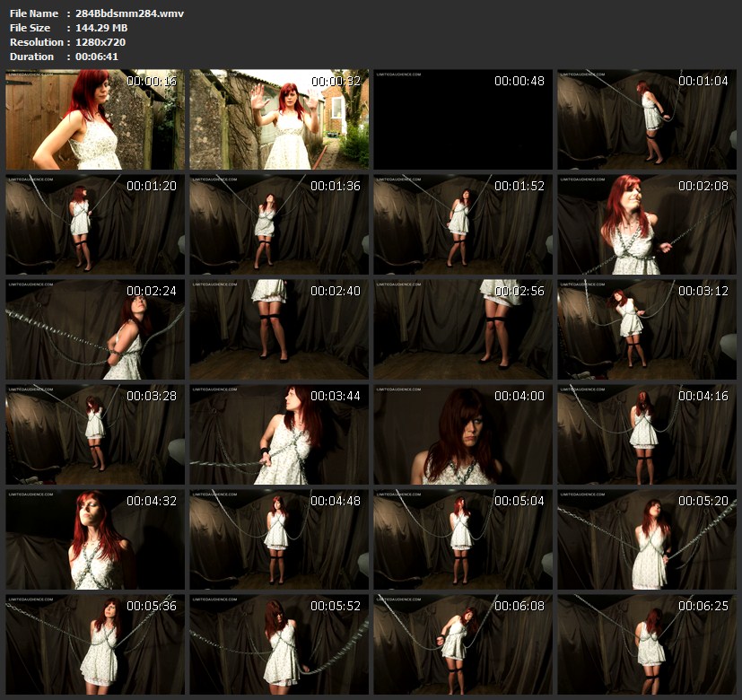The width and height of the screenshot is (742, 700).
Task: Open the frame at 00:06:08
Action: coord(463,644)
